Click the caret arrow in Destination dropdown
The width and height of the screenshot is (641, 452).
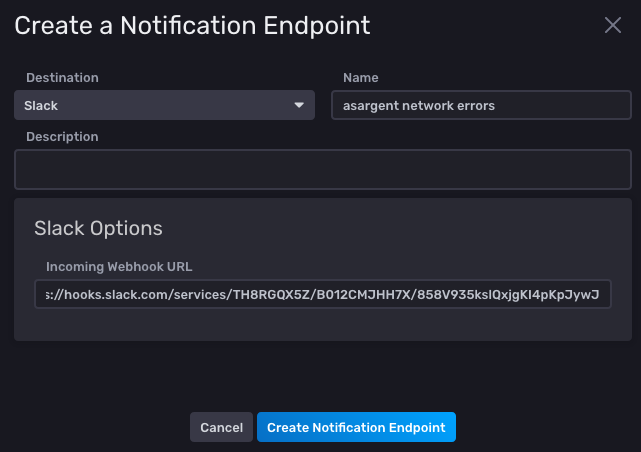299,105
